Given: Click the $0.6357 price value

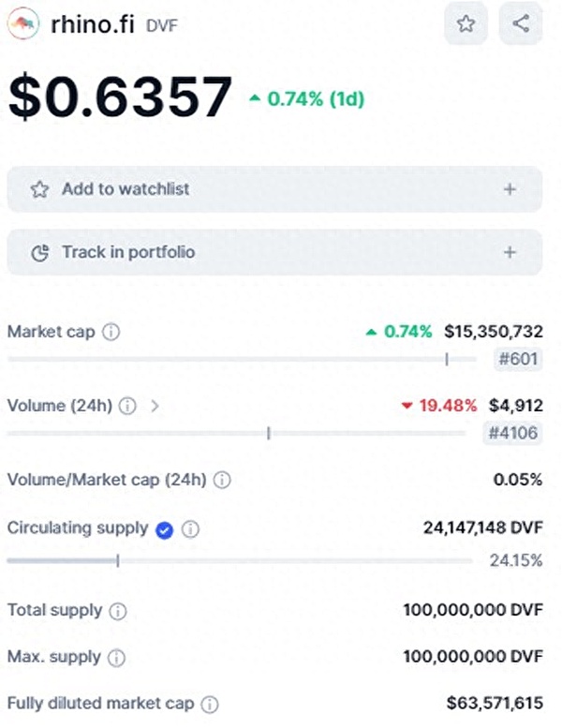Looking at the screenshot, I should [x=120, y=96].
